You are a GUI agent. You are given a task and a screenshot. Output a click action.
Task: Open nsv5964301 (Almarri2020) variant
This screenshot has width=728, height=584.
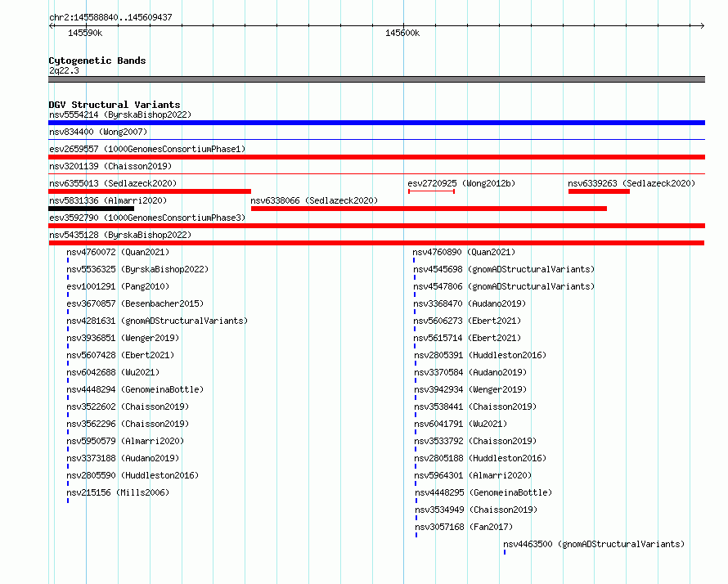tap(473, 475)
